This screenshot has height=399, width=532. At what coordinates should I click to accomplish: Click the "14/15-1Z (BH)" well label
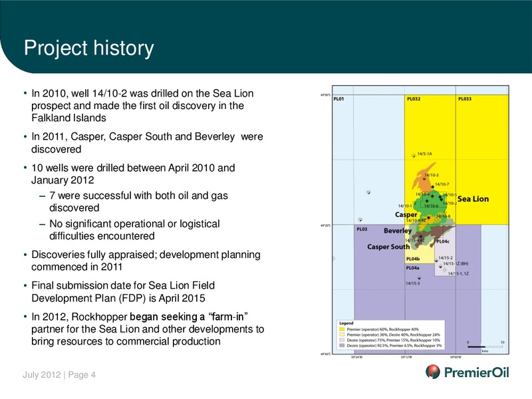coord(456,263)
